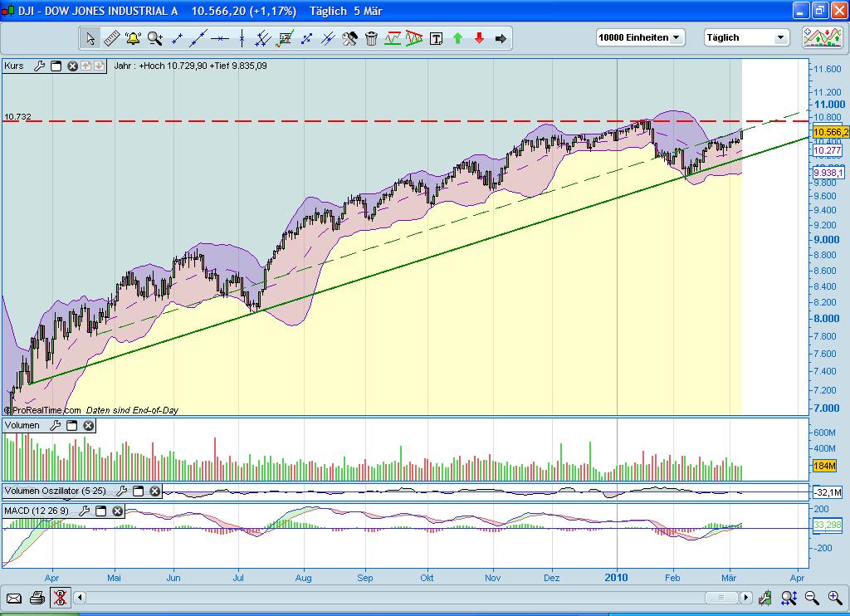Toggle Volumen panel window mode

pos(71,426)
